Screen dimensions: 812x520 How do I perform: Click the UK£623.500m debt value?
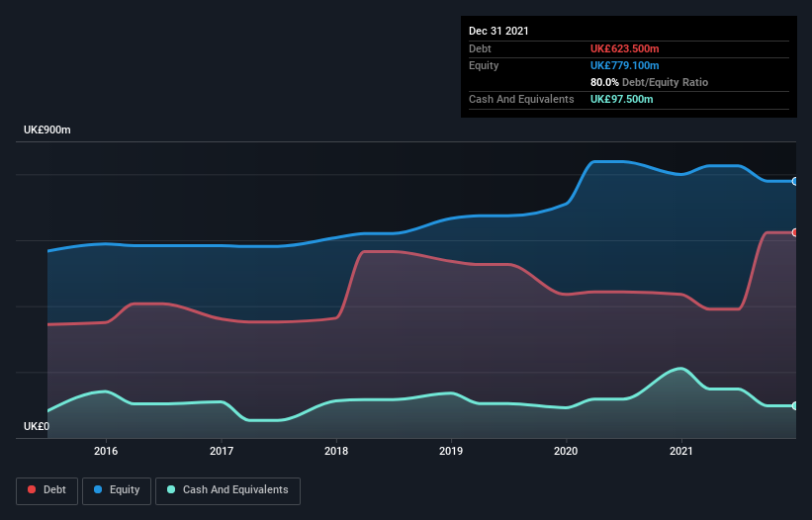[624, 48]
